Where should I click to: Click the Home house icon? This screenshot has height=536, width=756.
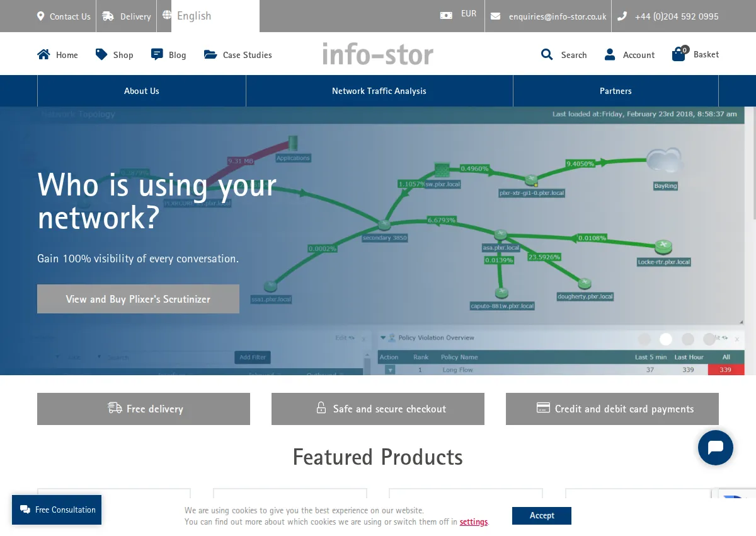pyautogui.click(x=43, y=54)
